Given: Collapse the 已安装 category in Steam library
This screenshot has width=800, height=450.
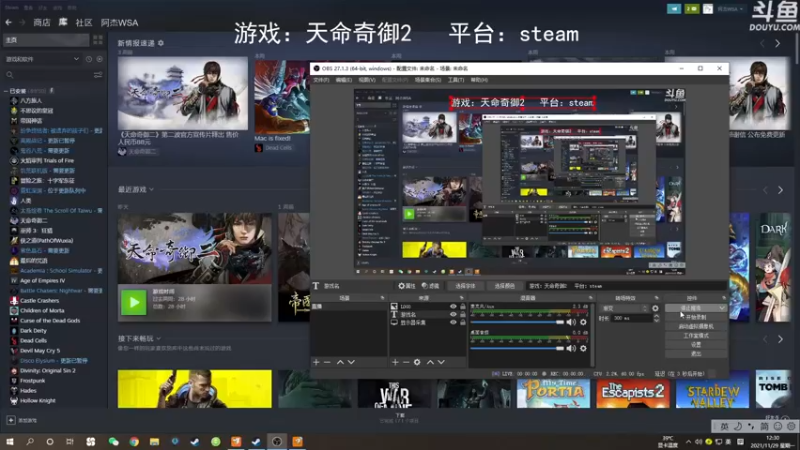Looking at the screenshot, I should 6,91.
